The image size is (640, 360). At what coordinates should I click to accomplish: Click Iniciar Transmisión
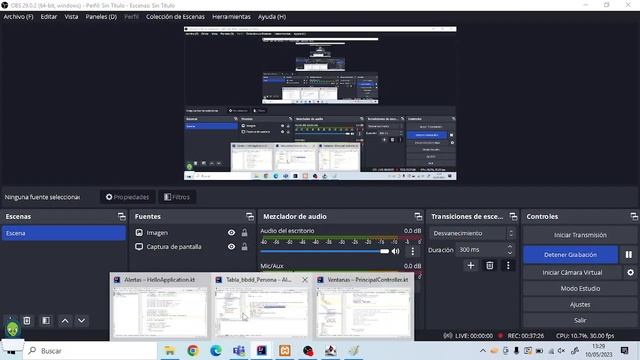pos(580,235)
